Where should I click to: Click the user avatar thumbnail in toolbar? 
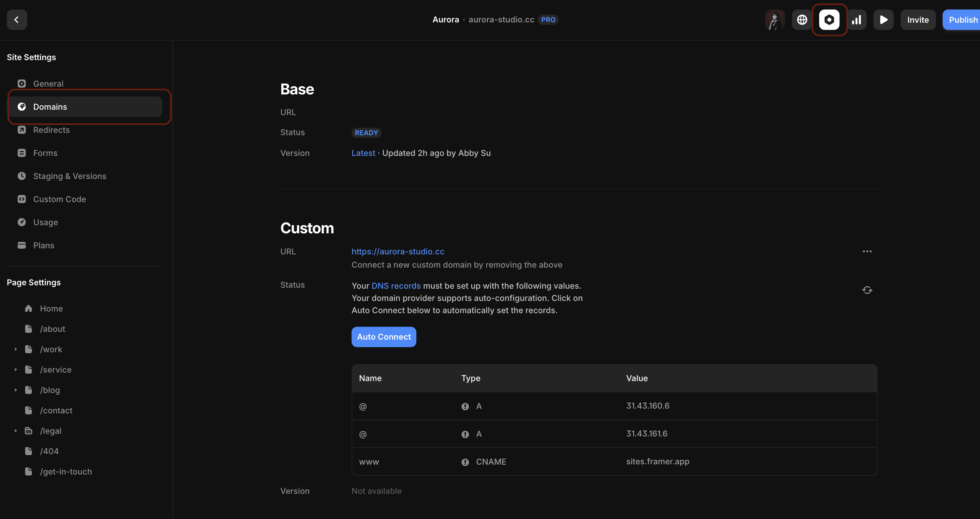click(x=775, y=19)
